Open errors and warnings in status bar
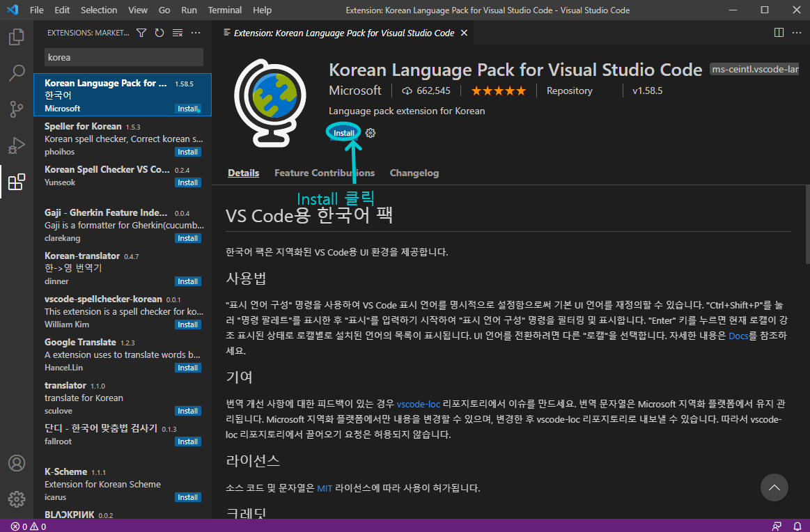This screenshot has width=810, height=532. [29, 526]
